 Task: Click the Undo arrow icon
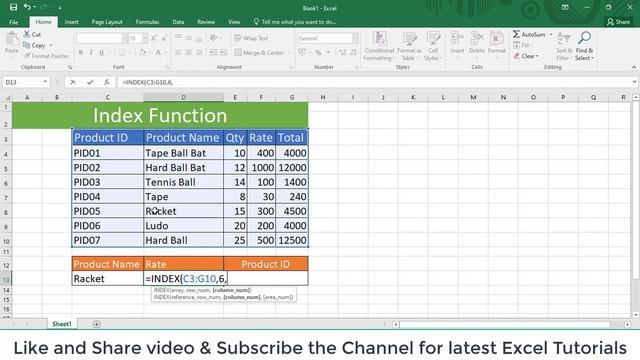click(27, 7)
